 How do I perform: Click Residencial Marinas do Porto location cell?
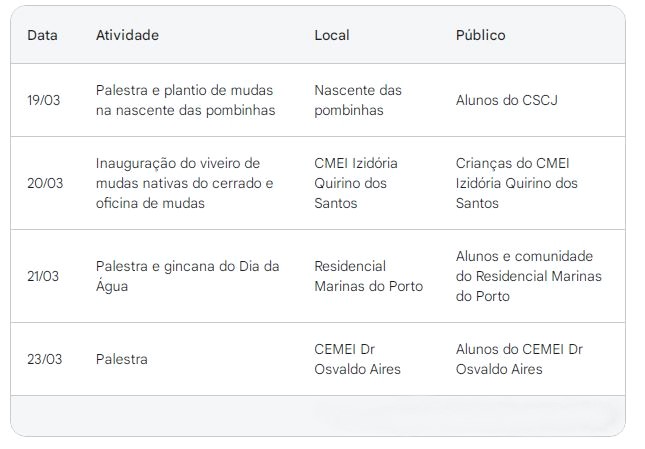pos(369,276)
